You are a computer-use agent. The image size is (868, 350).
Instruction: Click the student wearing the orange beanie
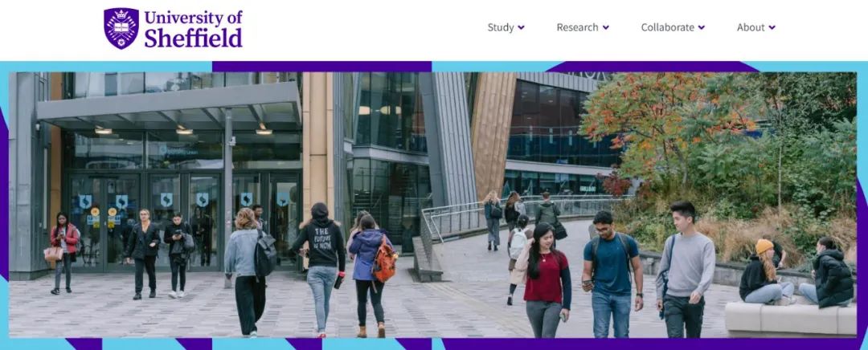coord(765,273)
